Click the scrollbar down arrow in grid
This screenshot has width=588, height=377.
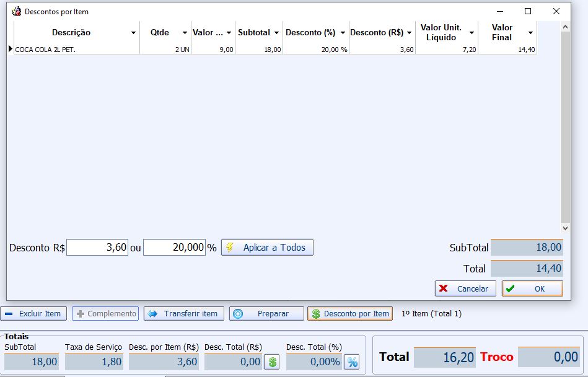click(x=564, y=228)
